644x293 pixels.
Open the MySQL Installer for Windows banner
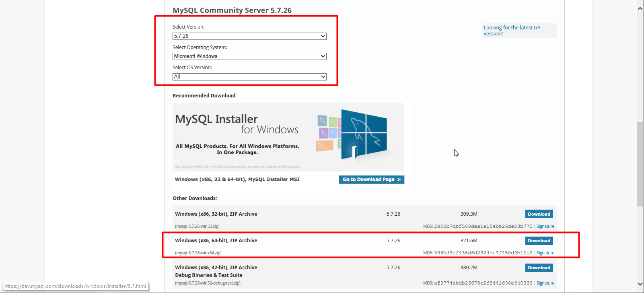click(288, 137)
